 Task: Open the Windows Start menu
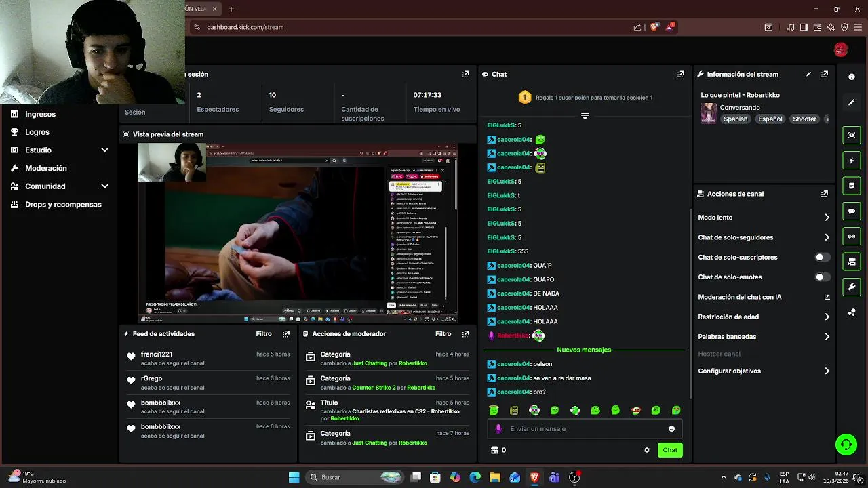point(294,477)
